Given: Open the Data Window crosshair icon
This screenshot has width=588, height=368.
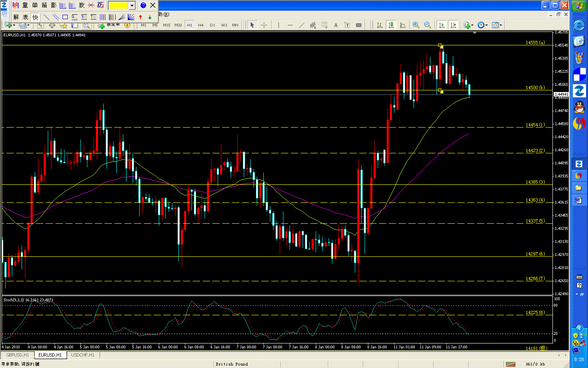Looking at the screenshot, I should [52, 25].
